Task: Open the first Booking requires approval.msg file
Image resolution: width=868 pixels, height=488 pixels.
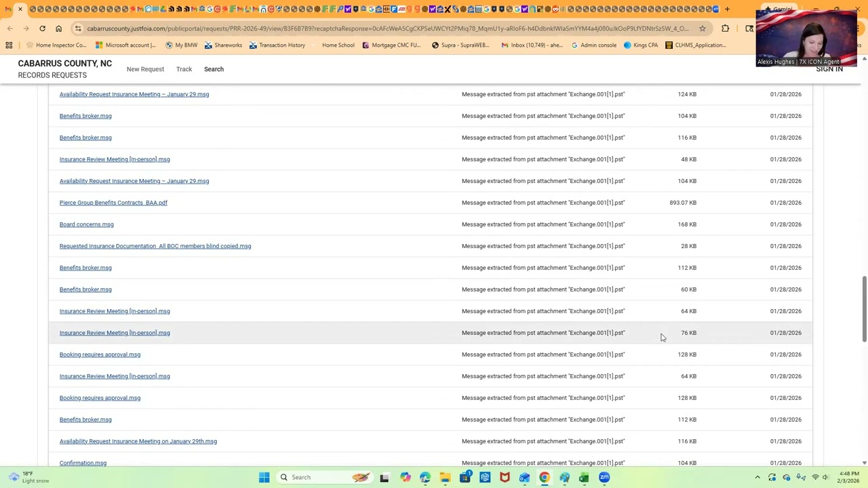Action: 100,354
